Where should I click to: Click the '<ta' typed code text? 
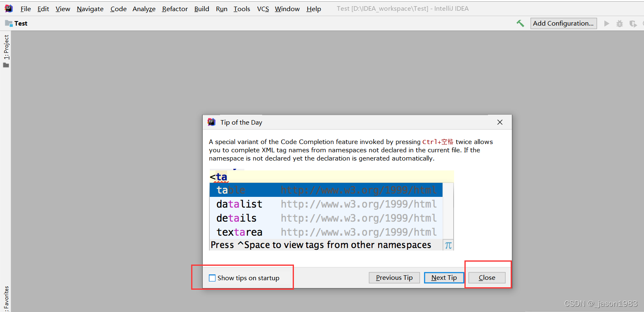(218, 177)
